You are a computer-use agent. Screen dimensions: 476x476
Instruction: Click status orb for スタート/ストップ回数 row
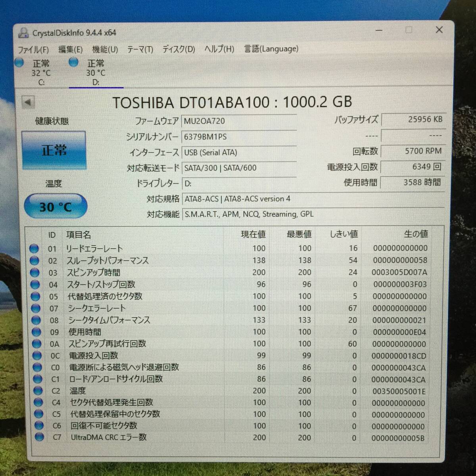point(35,284)
